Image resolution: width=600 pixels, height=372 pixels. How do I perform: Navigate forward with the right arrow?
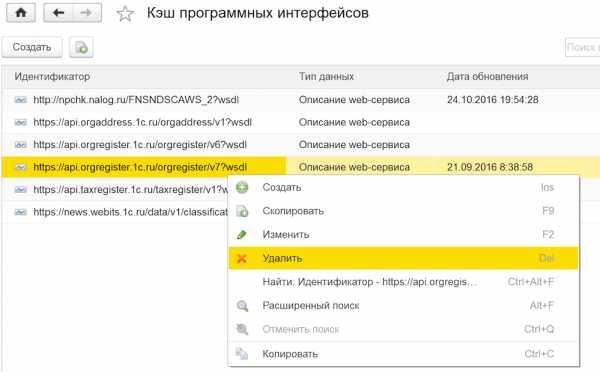pyautogui.click(x=87, y=13)
